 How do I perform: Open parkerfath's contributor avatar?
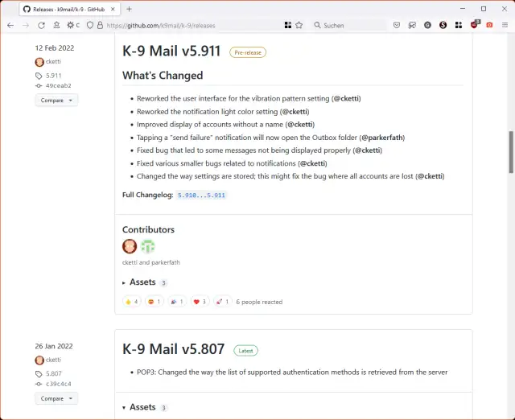coord(147,247)
